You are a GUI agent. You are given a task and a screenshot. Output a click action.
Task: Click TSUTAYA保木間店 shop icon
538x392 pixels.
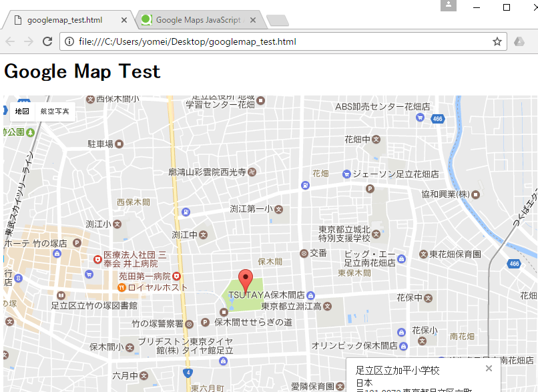pyautogui.click(x=311, y=295)
